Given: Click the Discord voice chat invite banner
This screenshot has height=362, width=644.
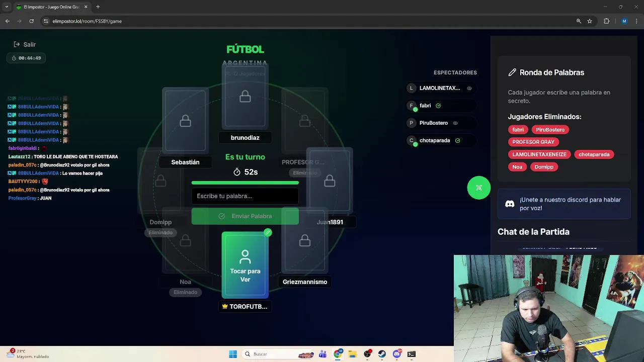Looking at the screenshot, I should (564, 204).
